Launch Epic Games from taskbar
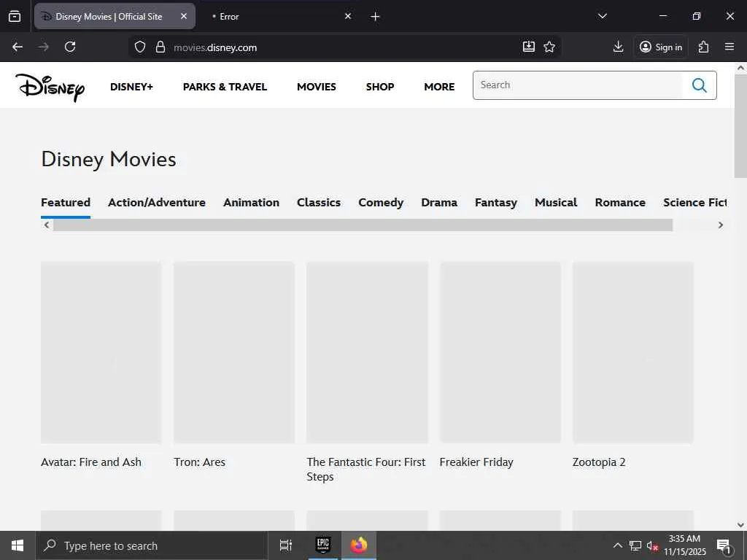 pyautogui.click(x=323, y=545)
